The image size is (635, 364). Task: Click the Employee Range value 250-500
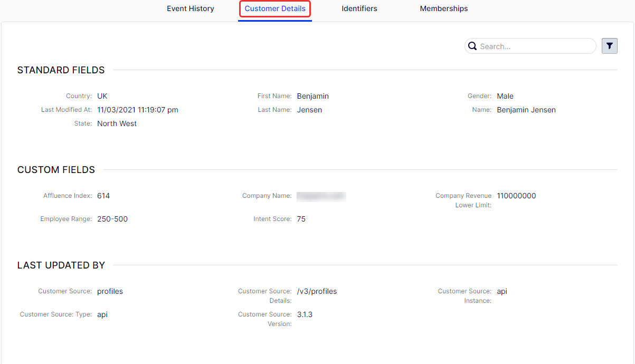112,219
